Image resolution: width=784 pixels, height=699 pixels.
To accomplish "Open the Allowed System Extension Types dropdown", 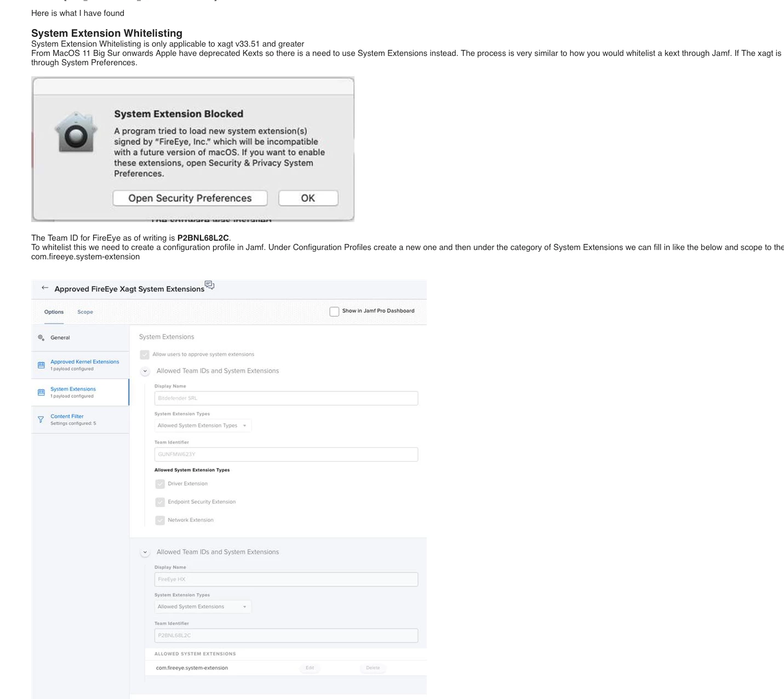I will 203,425.
